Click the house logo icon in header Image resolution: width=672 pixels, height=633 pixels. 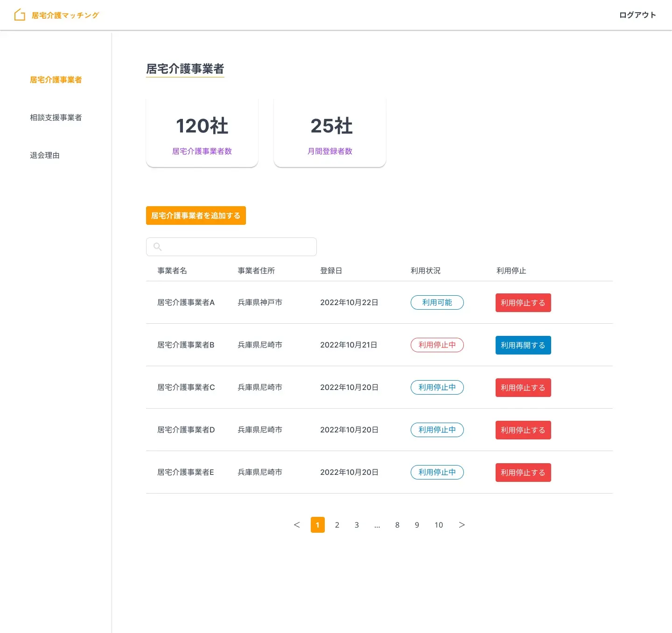pyautogui.click(x=20, y=15)
